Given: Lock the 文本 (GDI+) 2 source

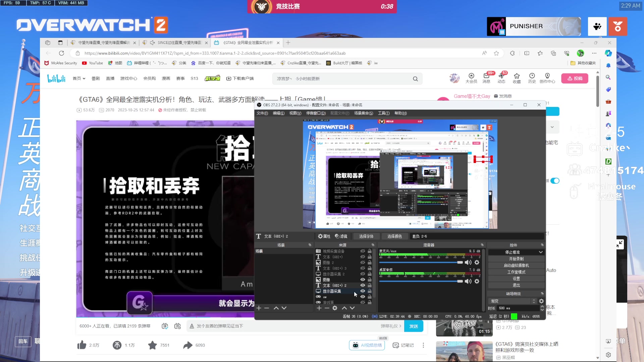Looking at the screenshot, I should [370, 285].
